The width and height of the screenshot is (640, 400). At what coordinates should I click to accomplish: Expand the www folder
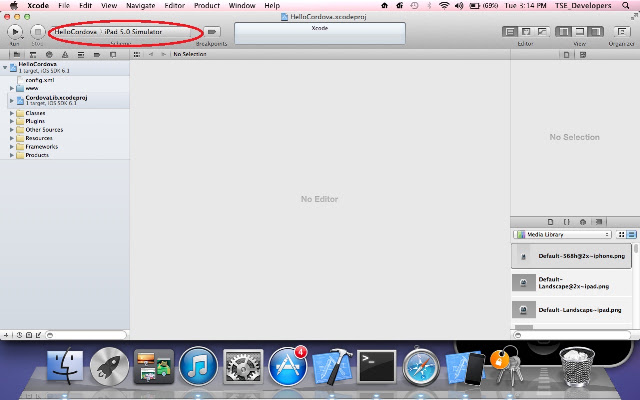tap(12, 88)
